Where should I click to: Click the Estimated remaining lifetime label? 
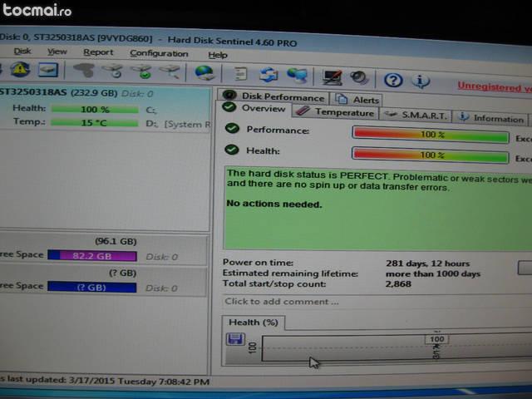pos(290,273)
